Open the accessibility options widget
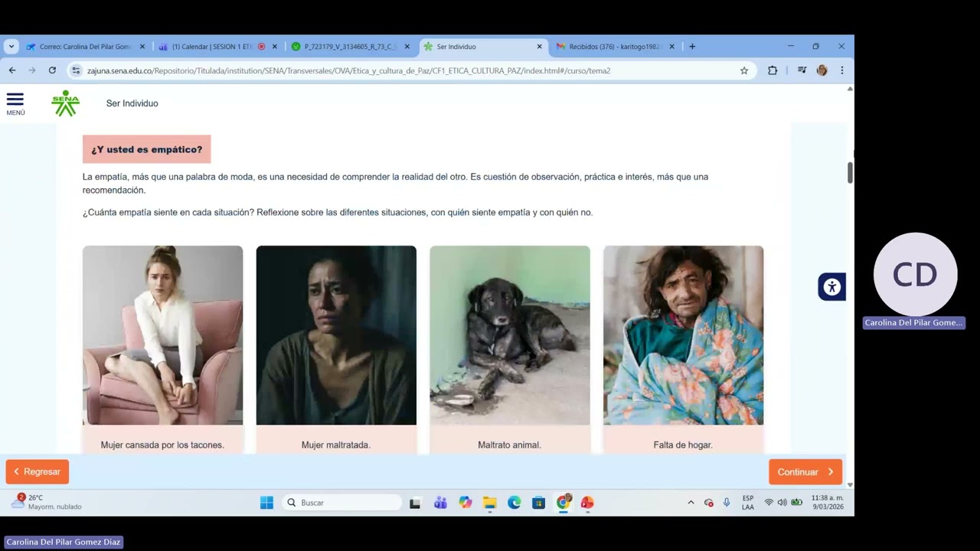The image size is (980, 551). coord(831,287)
